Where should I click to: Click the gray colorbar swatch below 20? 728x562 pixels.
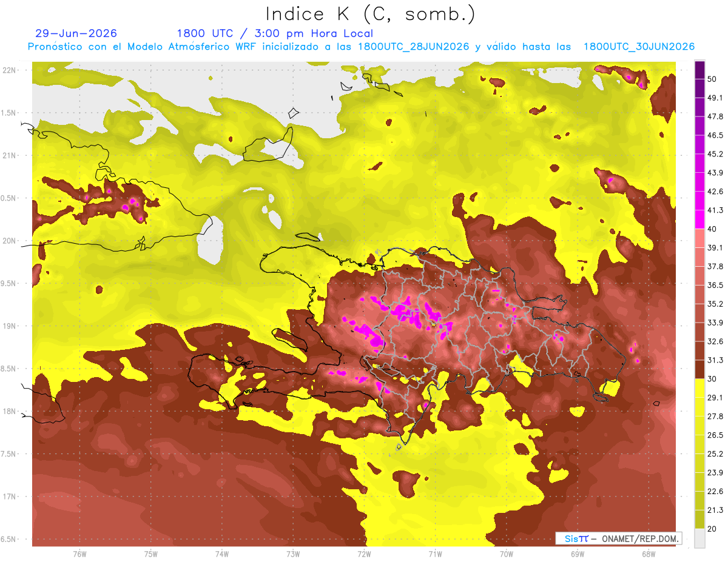pos(699,538)
